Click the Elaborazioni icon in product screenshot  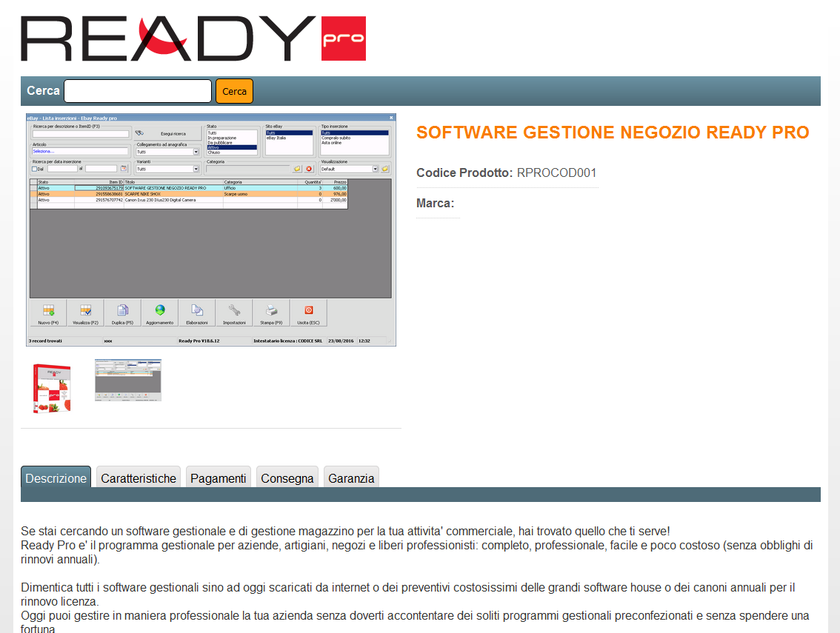[x=196, y=310]
